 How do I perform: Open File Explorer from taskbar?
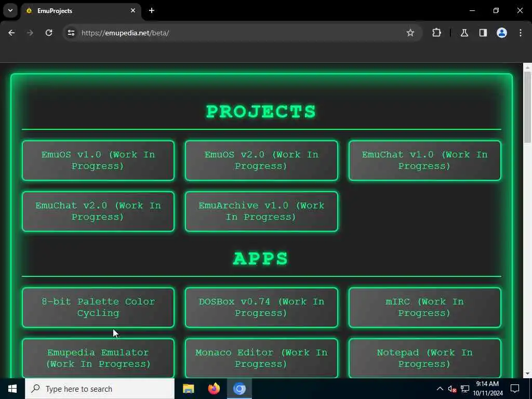[x=188, y=389]
